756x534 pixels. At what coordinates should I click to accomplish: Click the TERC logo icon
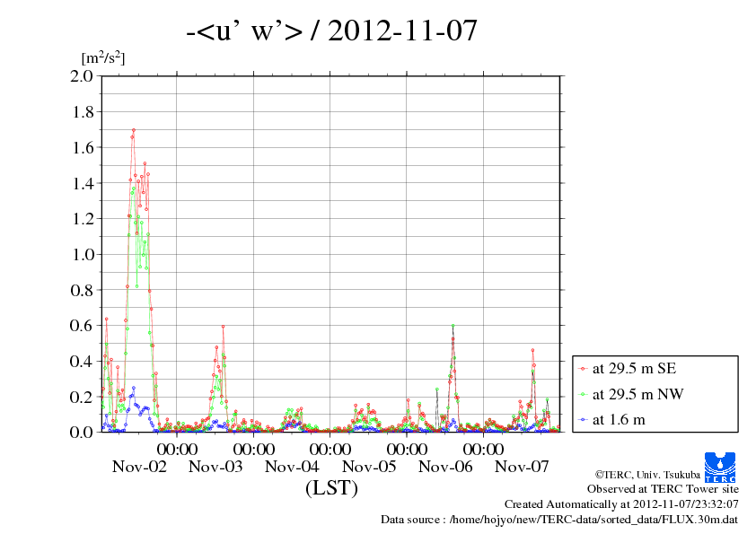click(720, 467)
